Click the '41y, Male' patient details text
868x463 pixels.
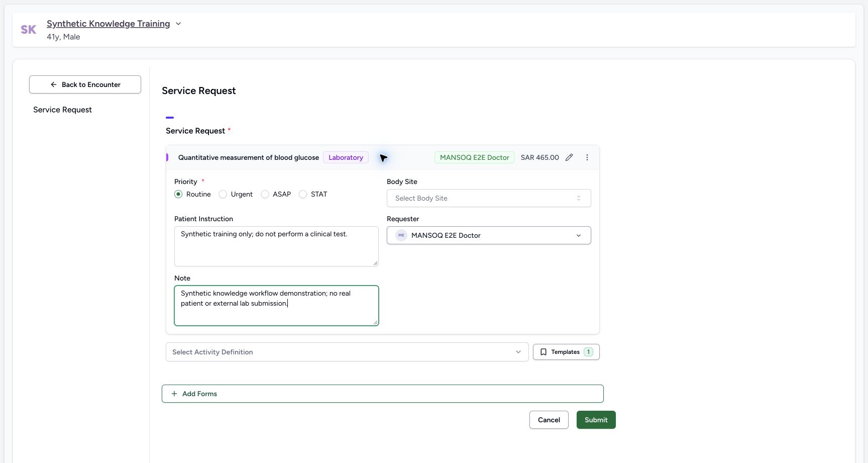coord(63,37)
